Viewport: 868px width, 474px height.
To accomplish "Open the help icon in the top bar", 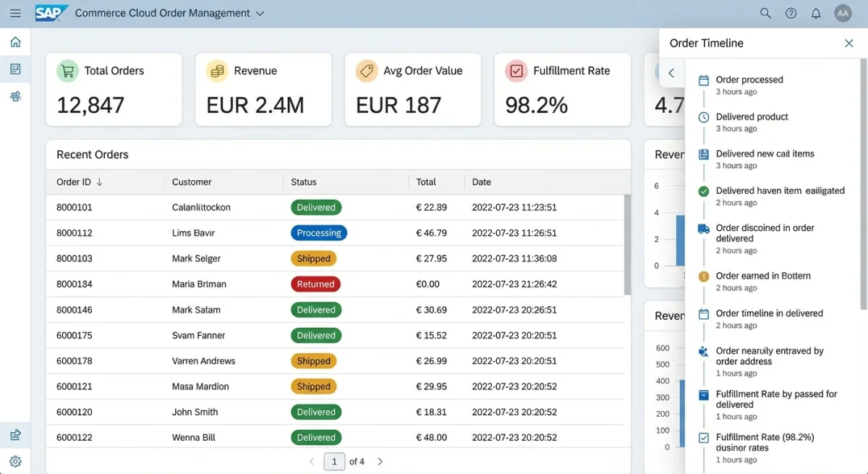I will (791, 13).
